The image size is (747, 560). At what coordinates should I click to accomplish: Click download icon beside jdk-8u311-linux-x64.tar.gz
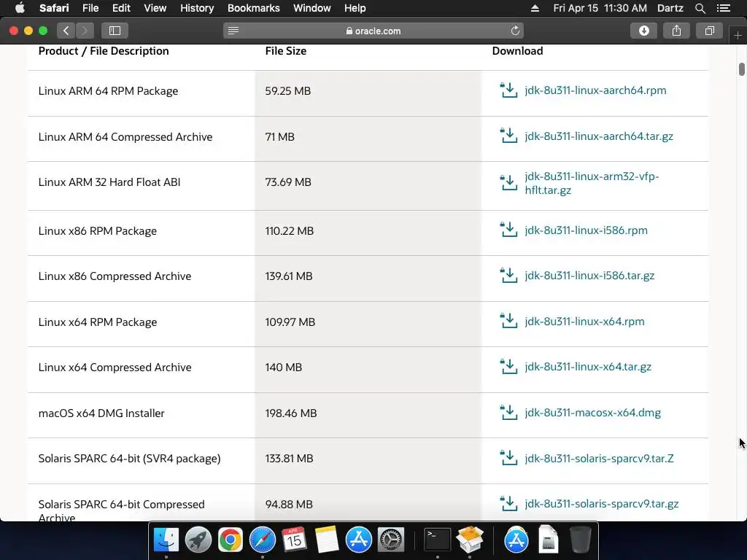[x=508, y=367]
